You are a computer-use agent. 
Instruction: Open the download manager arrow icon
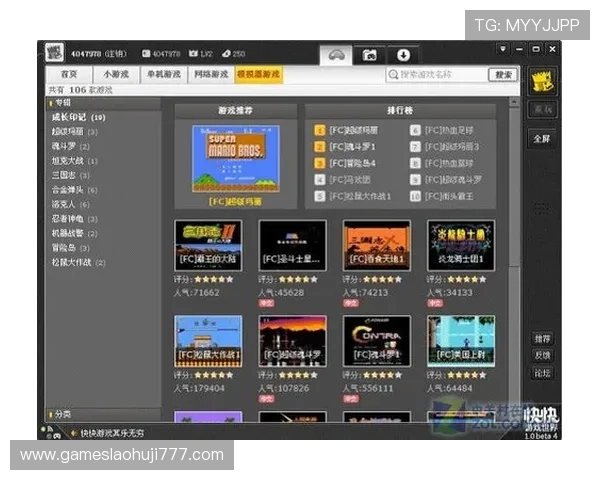click(x=403, y=56)
